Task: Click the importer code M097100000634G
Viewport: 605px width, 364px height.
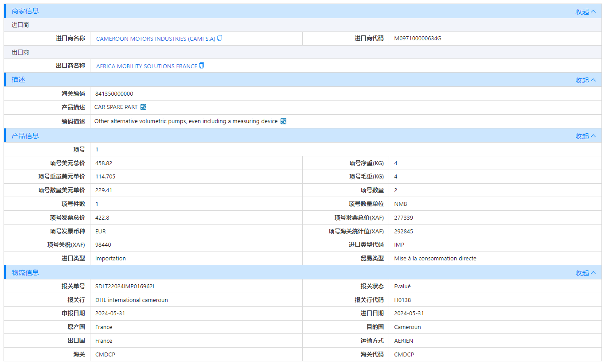Action: pyautogui.click(x=417, y=38)
